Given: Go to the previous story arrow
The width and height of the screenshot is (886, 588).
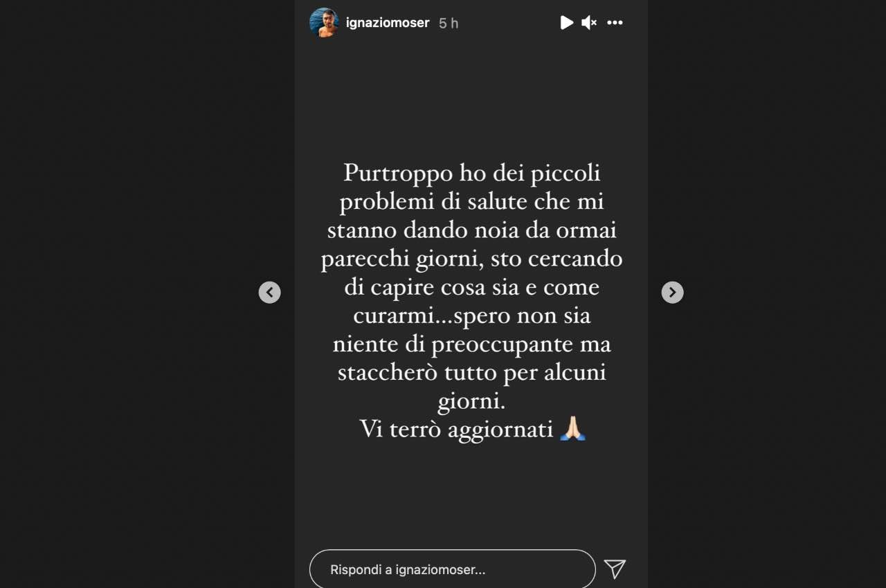Looking at the screenshot, I should point(269,293).
